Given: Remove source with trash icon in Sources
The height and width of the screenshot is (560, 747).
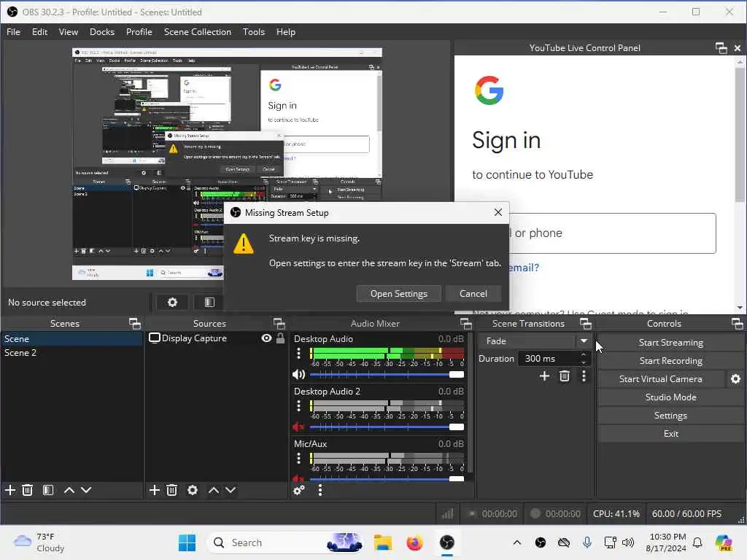Looking at the screenshot, I should (x=172, y=490).
